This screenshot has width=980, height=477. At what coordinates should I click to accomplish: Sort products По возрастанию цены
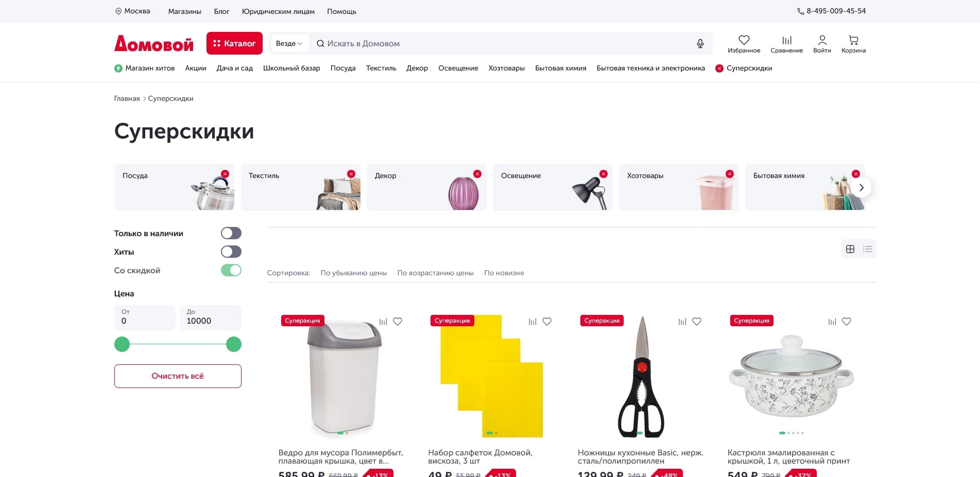click(x=435, y=273)
